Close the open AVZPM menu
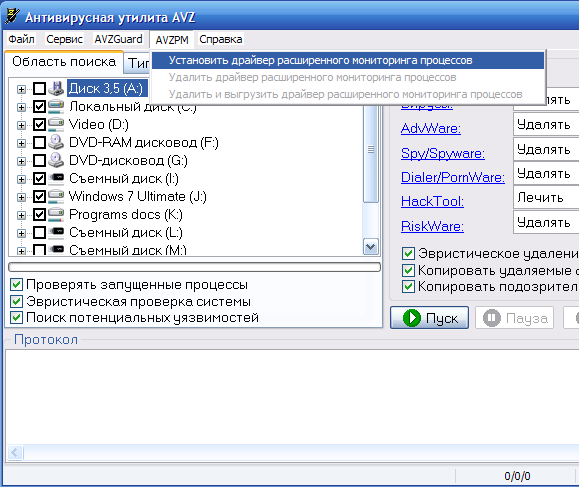Image resolution: width=579 pixels, height=487 pixels. click(172, 40)
